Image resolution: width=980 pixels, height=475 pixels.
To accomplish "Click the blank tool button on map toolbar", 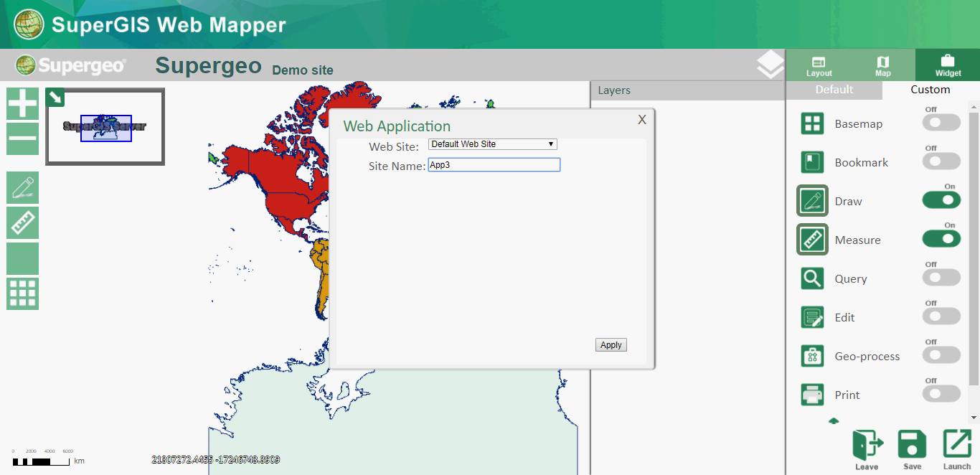I will coord(22,258).
